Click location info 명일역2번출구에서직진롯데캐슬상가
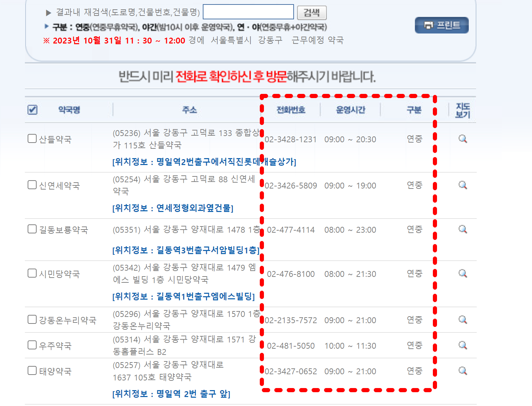Image resolution: width=532 pixels, height=406 pixels. 204,162
